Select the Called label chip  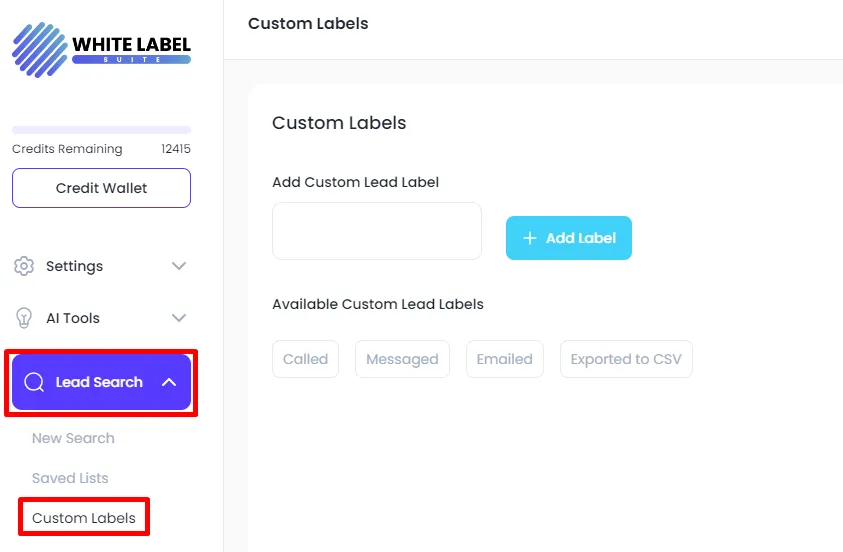click(305, 359)
